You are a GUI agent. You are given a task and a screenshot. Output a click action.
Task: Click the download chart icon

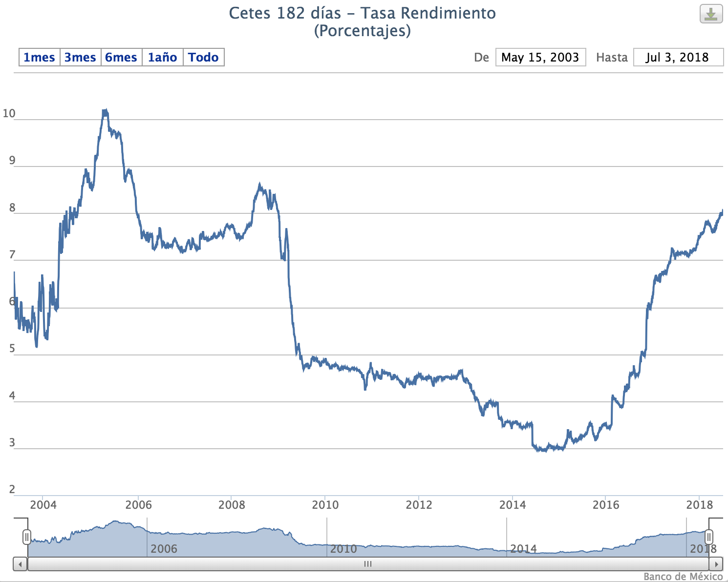point(711,14)
